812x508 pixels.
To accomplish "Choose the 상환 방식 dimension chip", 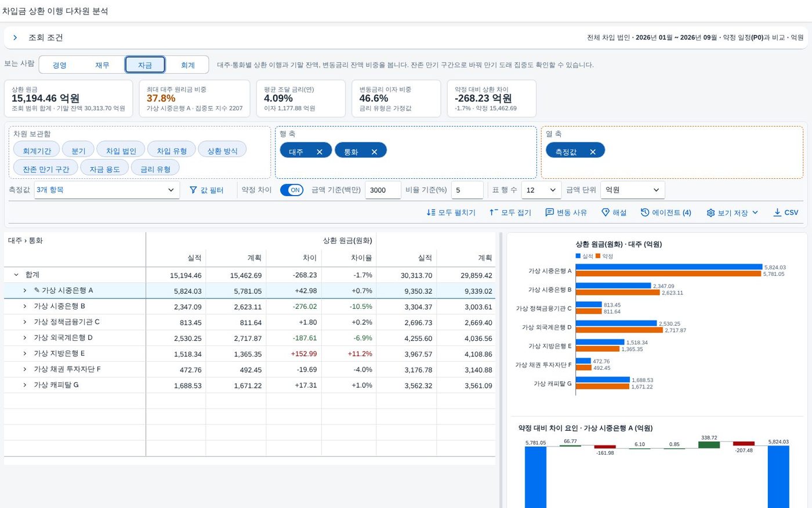I will pos(223,150).
